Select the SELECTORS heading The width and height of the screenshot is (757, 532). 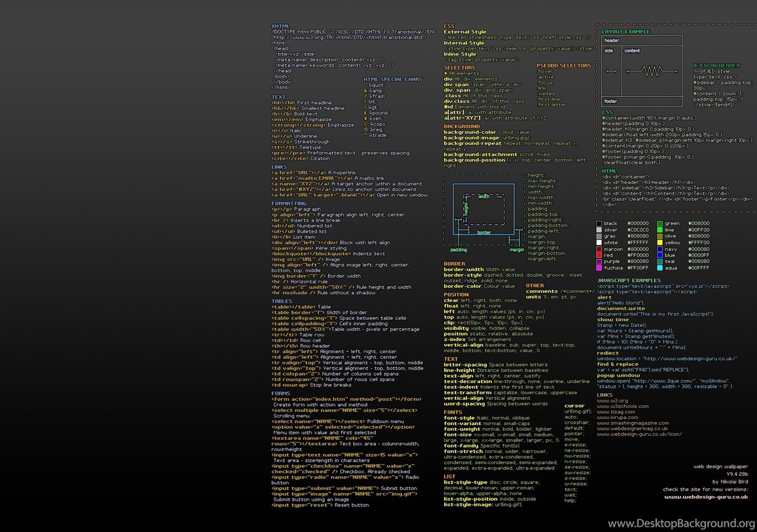point(460,68)
